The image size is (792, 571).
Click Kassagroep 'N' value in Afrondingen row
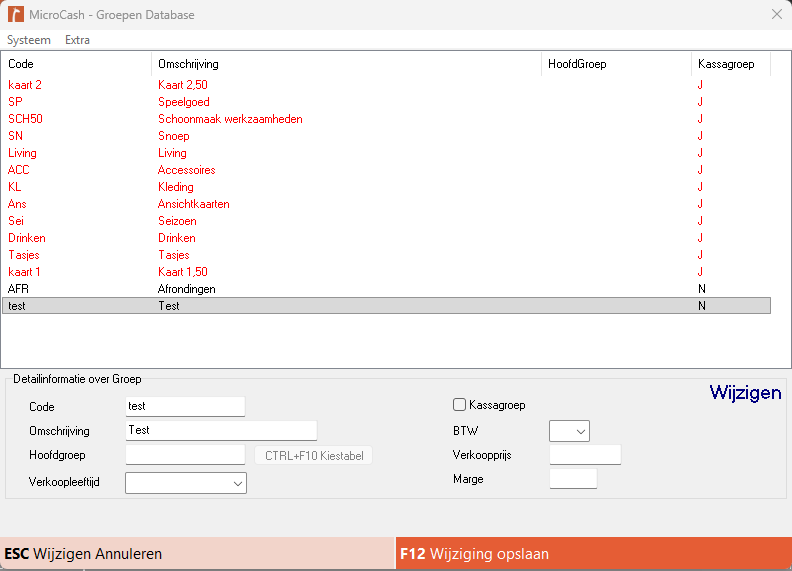pyautogui.click(x=702, y=289)
